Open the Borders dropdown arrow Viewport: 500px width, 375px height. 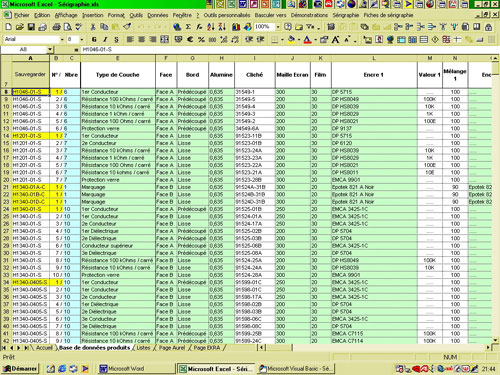(282, 40)
